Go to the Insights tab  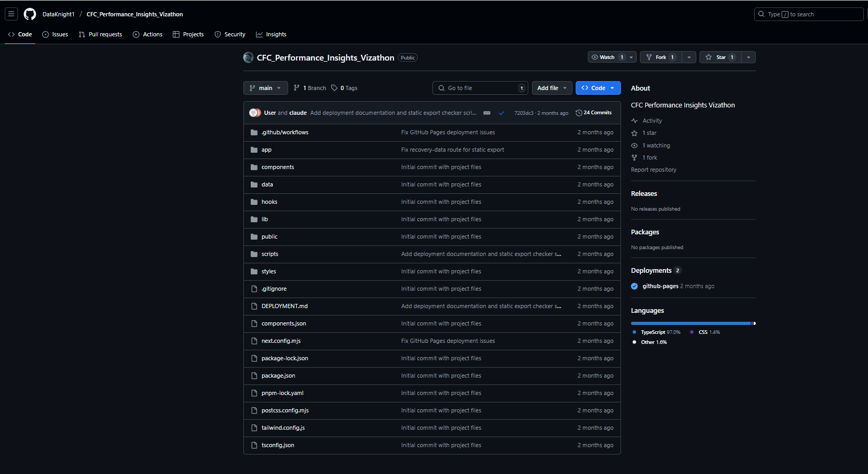(271, 34)
